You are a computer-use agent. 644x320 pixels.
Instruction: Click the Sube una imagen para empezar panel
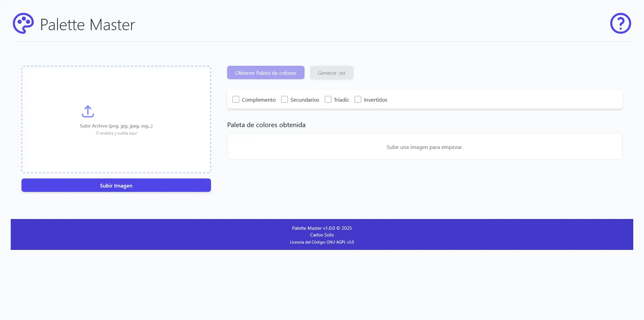pyautogui.click(x=425, y=147)
